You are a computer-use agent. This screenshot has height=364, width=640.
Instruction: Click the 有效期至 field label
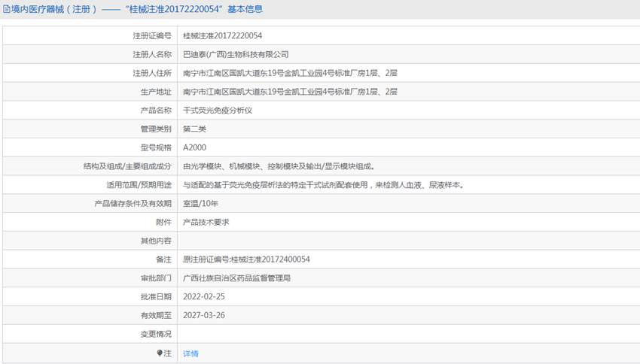click(x=156, y=315)
